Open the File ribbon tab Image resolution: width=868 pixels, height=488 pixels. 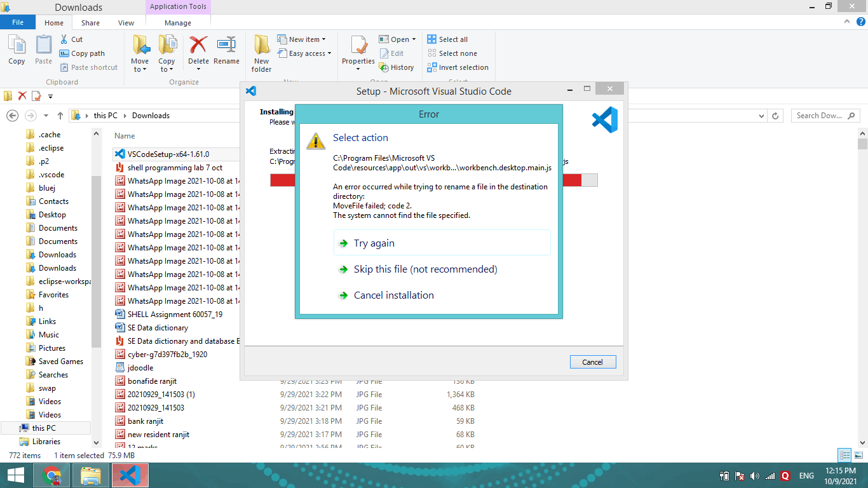[18, 22]
